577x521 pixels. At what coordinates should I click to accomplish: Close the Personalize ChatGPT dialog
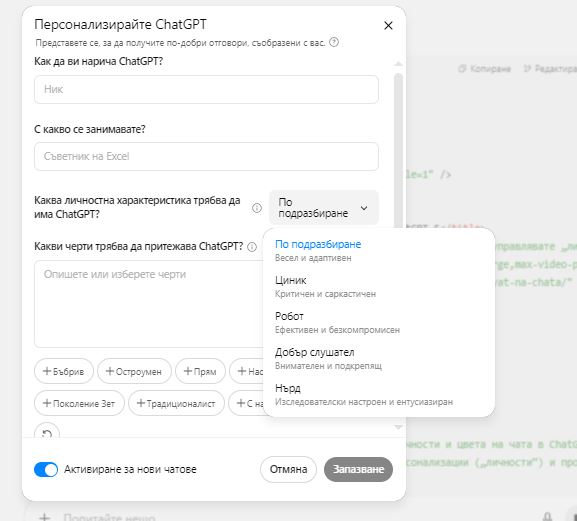coord(388,25)
